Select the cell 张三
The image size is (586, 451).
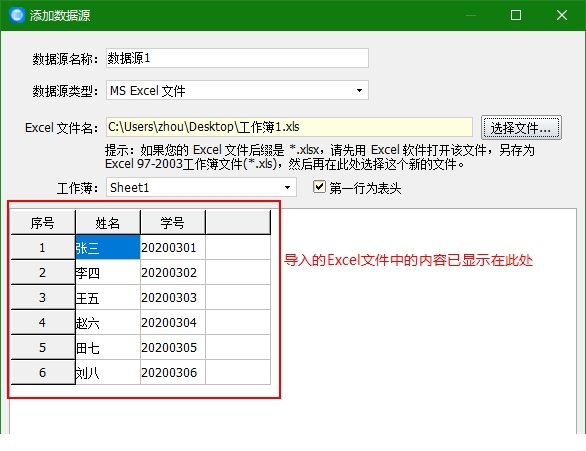pyautogui.click(x=108, y=247)
